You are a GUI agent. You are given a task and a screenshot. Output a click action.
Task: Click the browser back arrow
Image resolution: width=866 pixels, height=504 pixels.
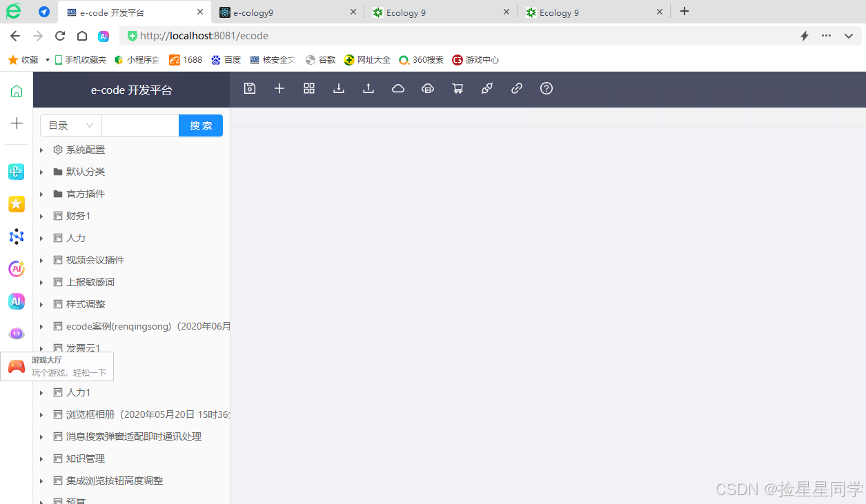click(x=15, y=36)
